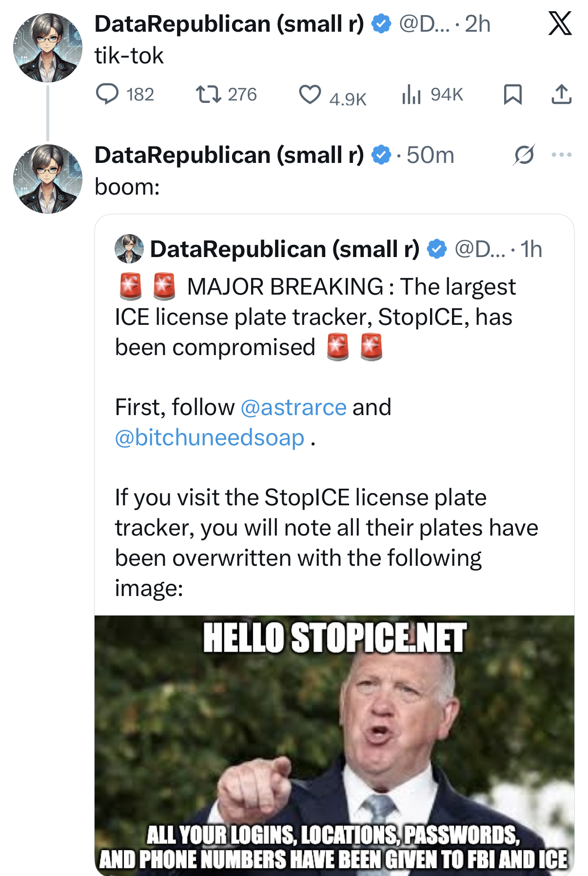
Task: Click the 50m timestamp on boom post
Action: click(430, 155)
